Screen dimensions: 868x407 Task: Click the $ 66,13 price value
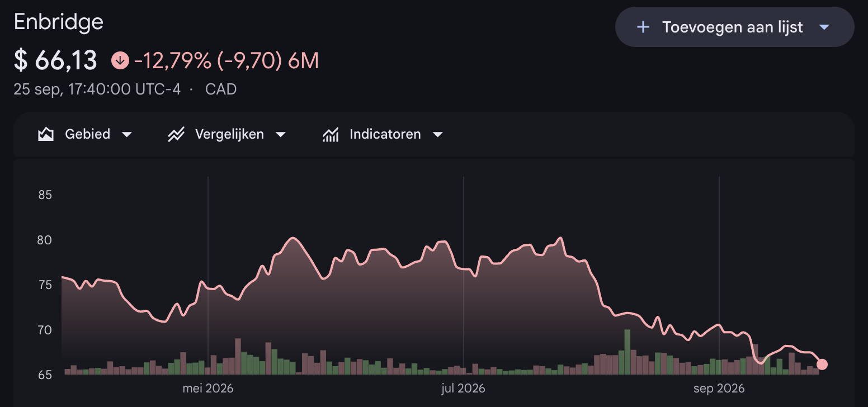(55, 60)
